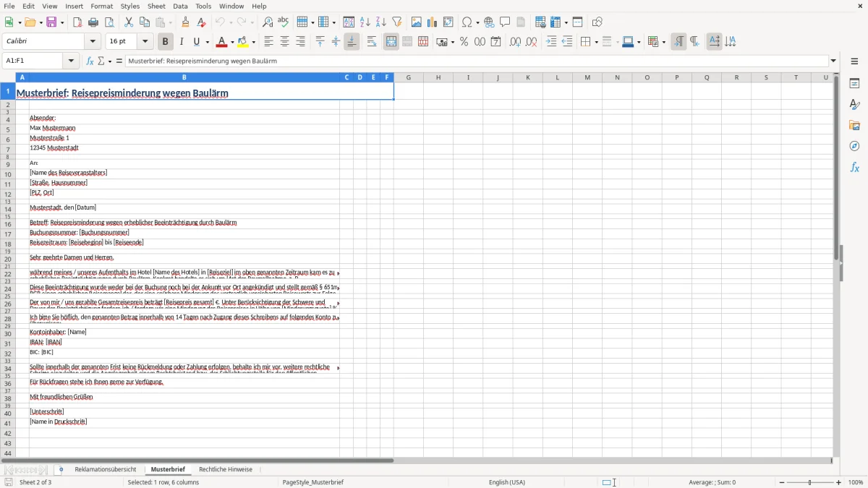Click the Copy icon
Image resolution: width=868 pixels, height=488 pixels.
click(x=145, y=22)
